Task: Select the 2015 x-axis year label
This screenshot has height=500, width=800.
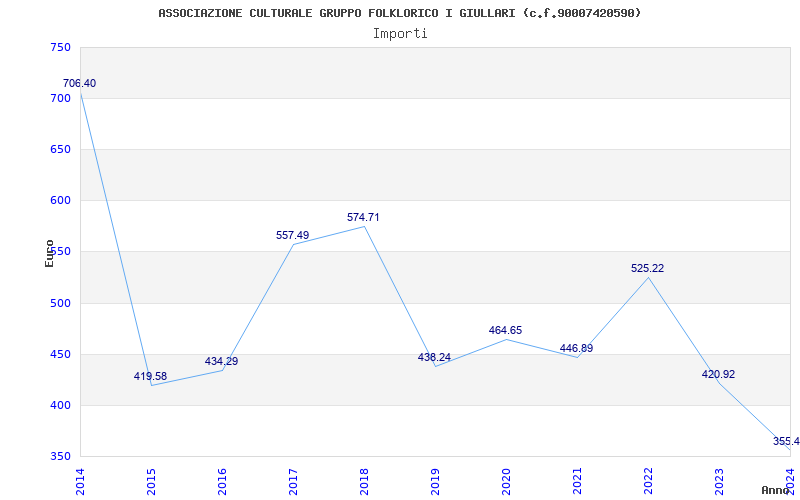Action: [x=151, y=481]
